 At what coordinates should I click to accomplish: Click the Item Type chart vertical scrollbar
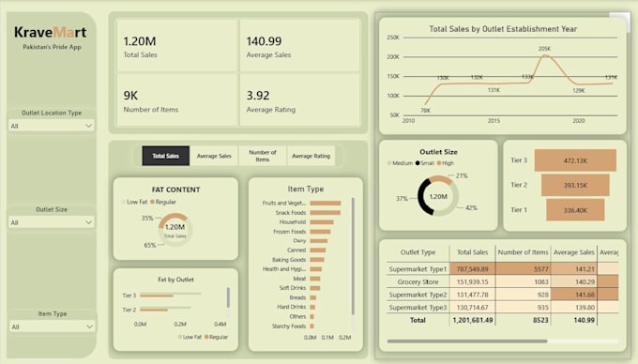click(353, 255)
